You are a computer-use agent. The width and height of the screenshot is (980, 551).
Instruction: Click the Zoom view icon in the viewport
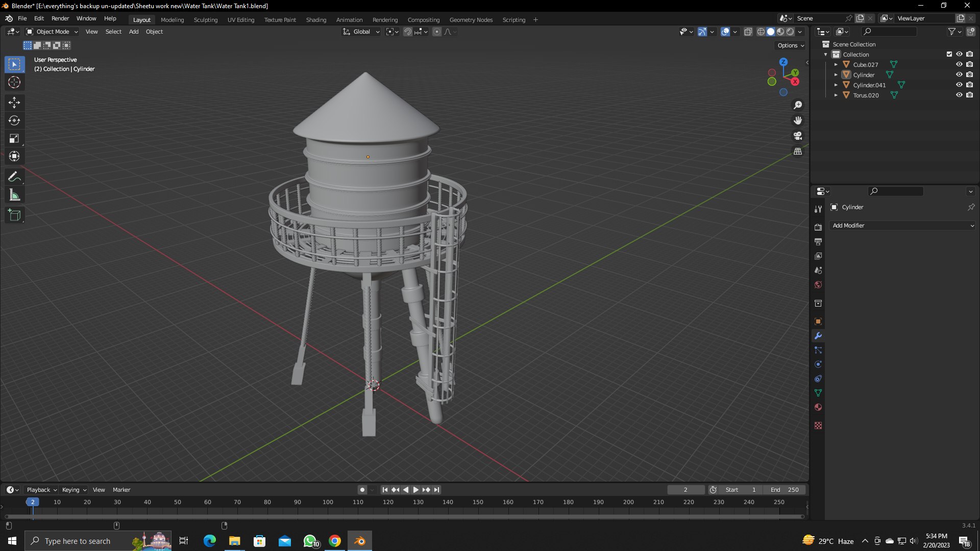click(798, 105)
